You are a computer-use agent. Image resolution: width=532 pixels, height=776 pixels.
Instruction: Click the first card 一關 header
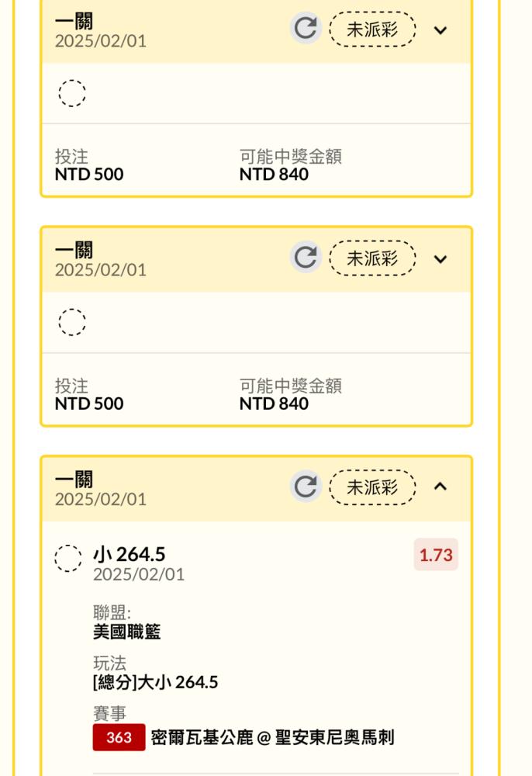coord(74,21)
